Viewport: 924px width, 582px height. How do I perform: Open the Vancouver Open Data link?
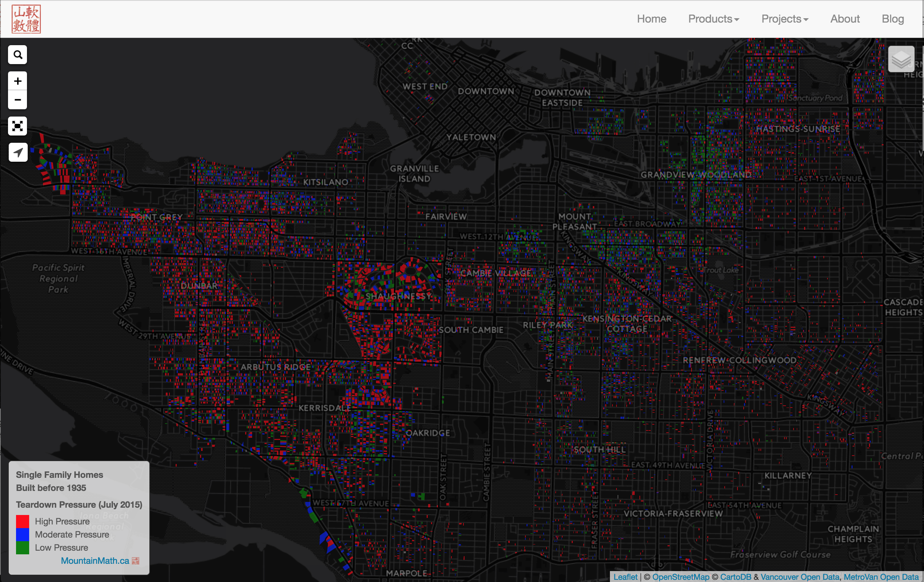pos(800,577)
